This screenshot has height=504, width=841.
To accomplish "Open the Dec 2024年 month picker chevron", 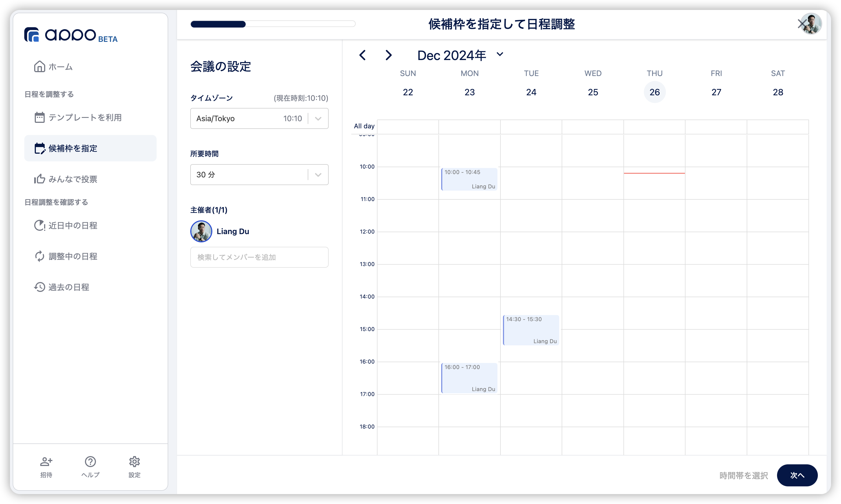I will (500, 54).
